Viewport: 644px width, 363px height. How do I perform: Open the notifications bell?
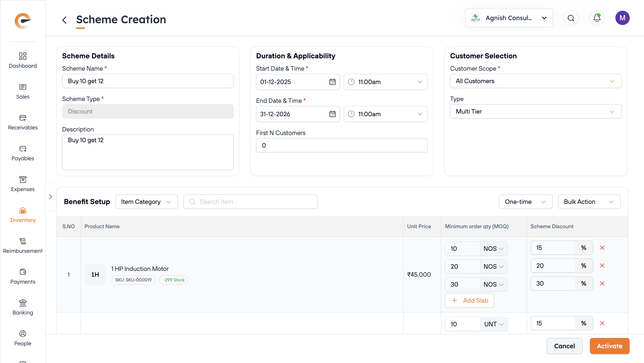[597, 18]
